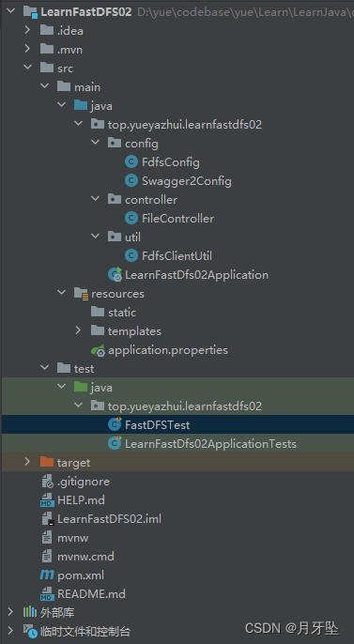Click the application.properties Spring leaf icon
The image size is (354, 644).
99,350
